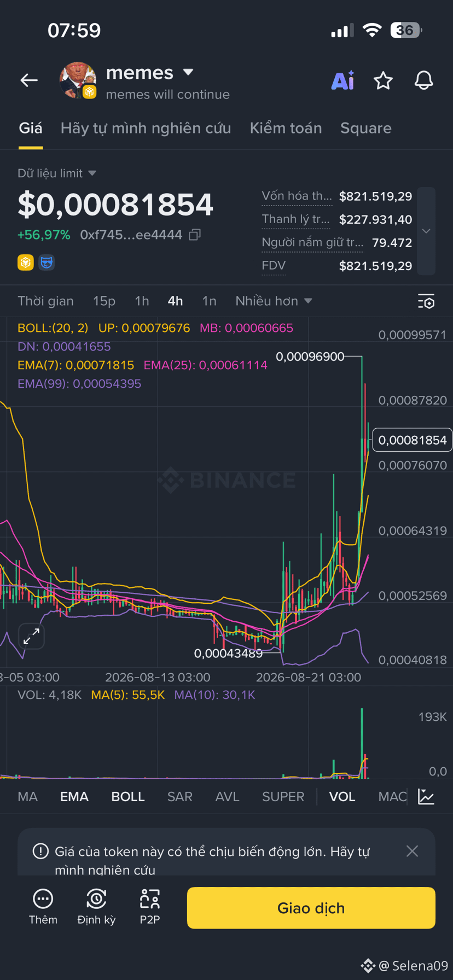The width and height of the screenshot is (453, 980).
Task: Tap the Wi-Fi icon in status bar
Action: (372, 31)
